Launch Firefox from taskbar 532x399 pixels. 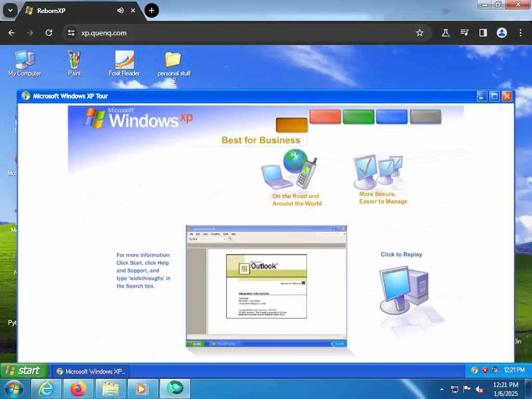pyautogui.click(x=78, y=389)
